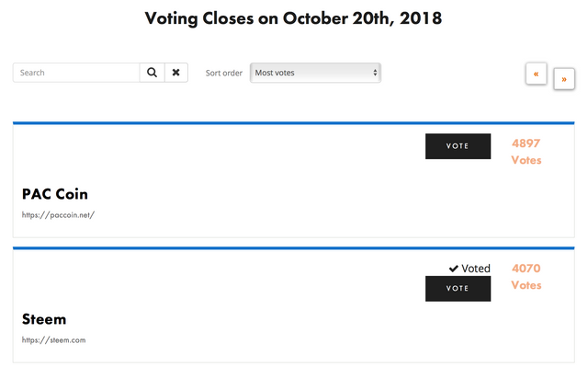The height and width of the screenshot is (367, 588).
Task: Vote for PAC Coin
Action: click(x=458, y=146)
